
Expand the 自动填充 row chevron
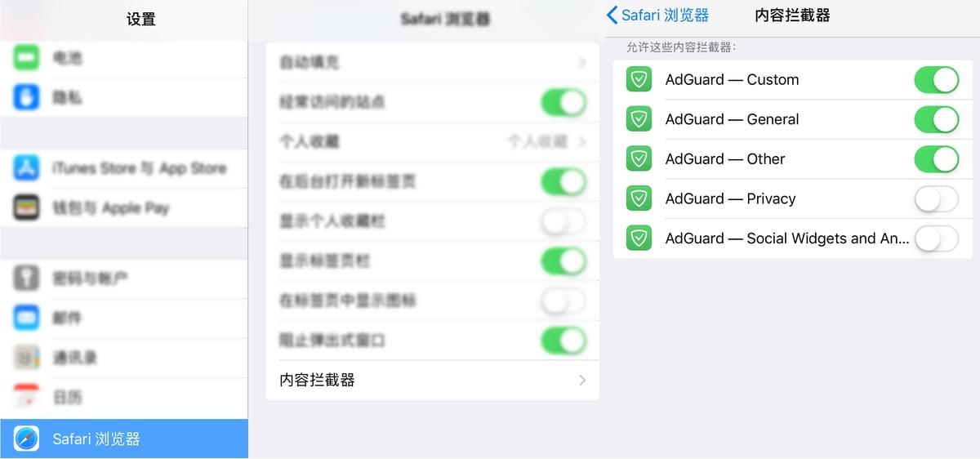pos(582,62)
